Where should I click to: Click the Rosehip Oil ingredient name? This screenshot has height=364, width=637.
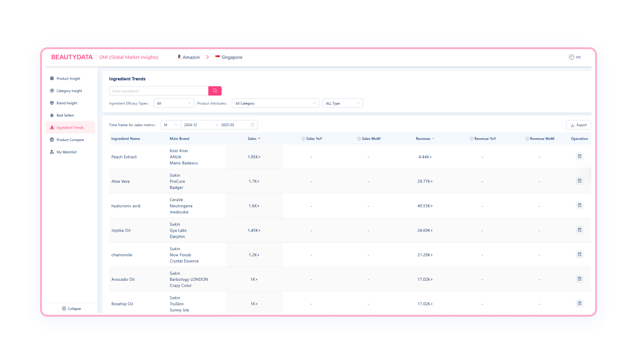(x=122, y=304)
